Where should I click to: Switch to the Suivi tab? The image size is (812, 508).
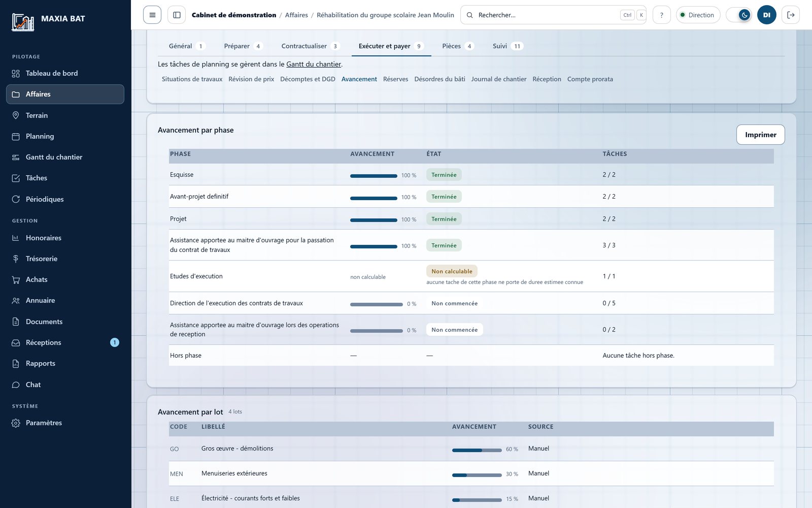click(x=507, y=46)
